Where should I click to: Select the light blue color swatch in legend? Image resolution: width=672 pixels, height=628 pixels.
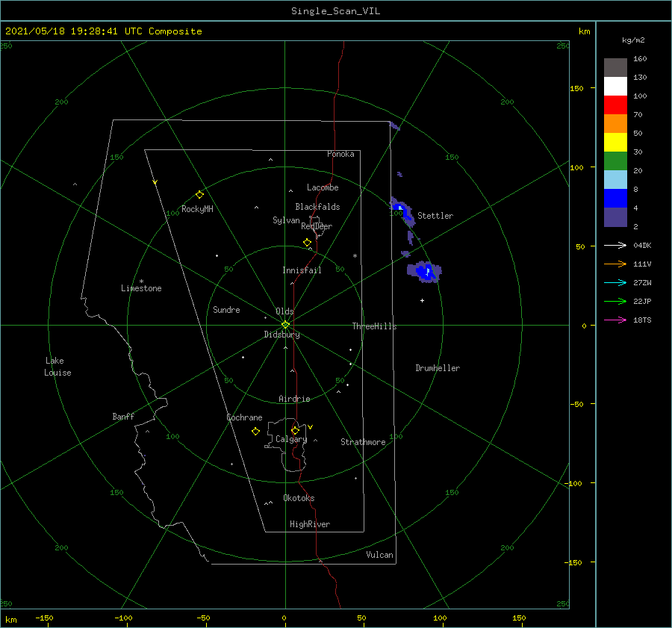click(x=615, y=180)
